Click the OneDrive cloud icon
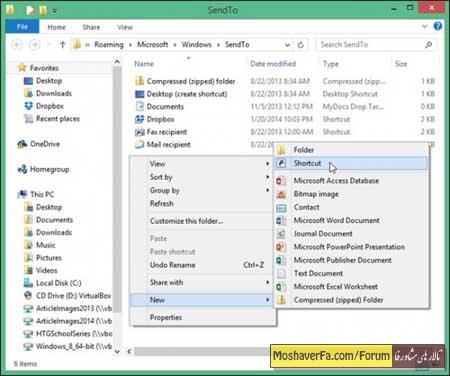 [22, 144]
